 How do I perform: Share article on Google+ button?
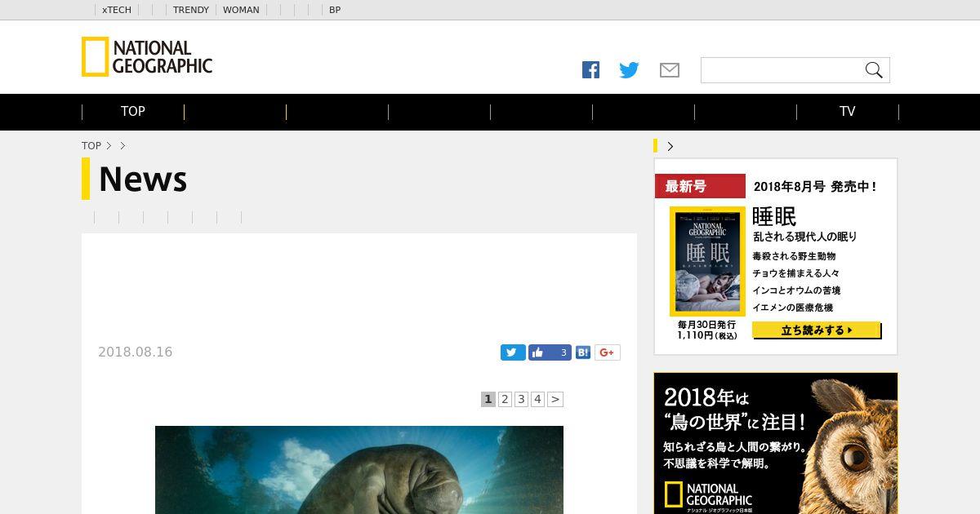point(607,352)
